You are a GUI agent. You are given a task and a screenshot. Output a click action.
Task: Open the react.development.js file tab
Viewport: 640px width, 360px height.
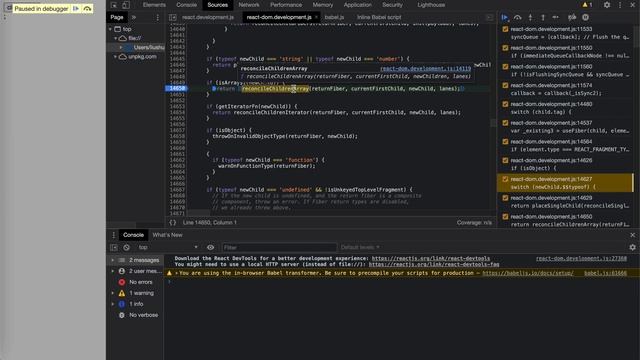[208, 17]
